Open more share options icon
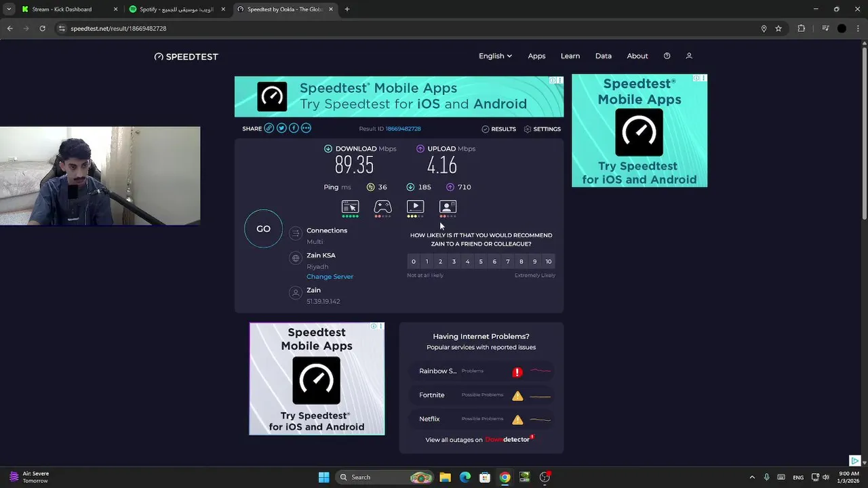This screenshot has width=868, height=488. point(306,128)
